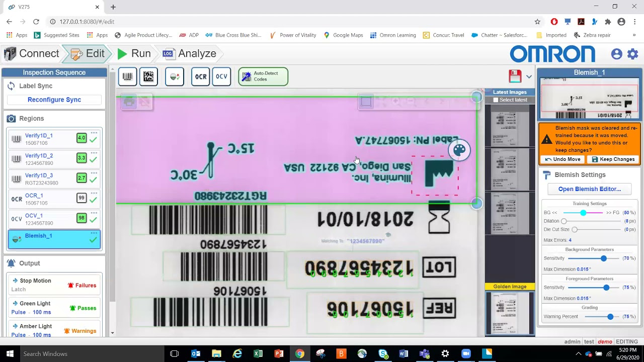Open Google Maps bookmark
This screenshot has height=362, width=644.
343,35
